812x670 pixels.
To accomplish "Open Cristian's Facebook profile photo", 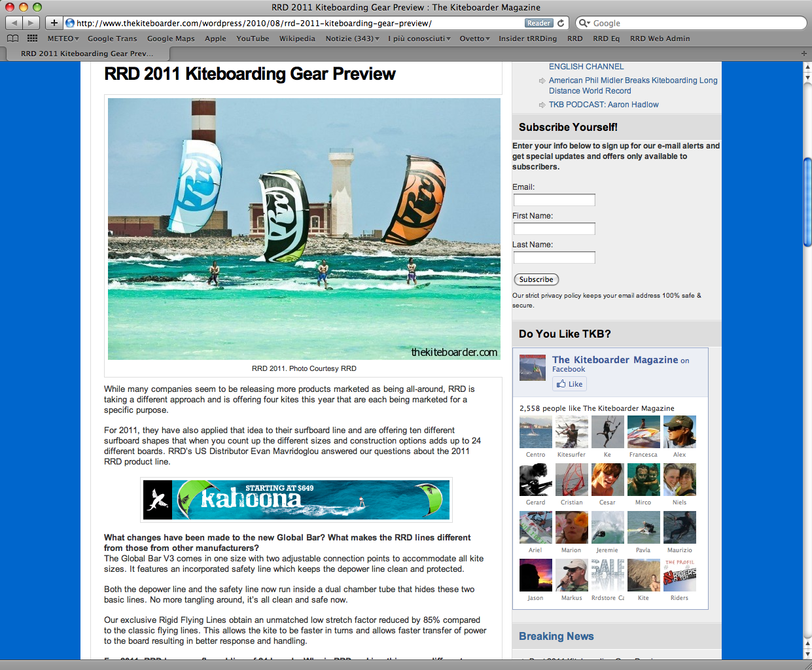I will tap(572, 480).
